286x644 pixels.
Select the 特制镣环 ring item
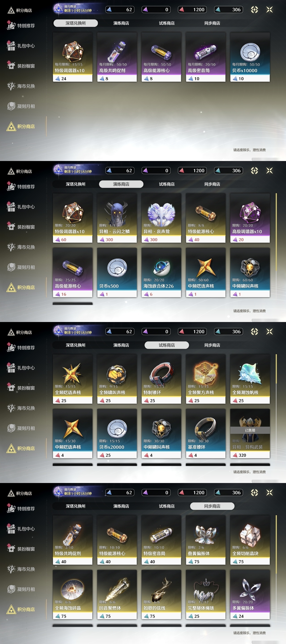(x=161, y=379)
